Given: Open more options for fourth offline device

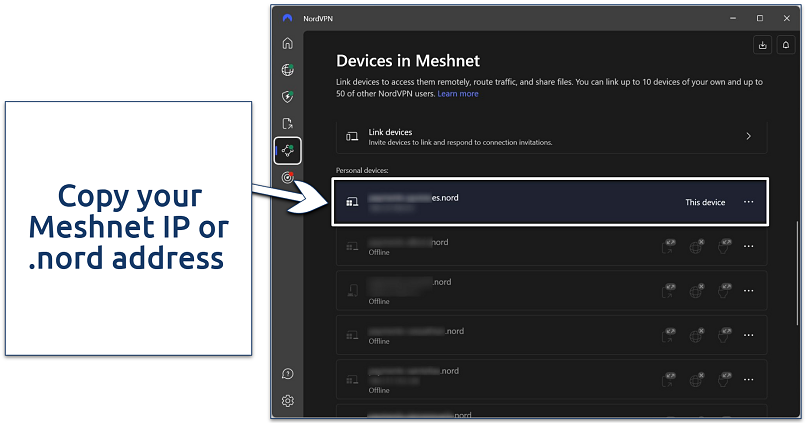Looking at the screenshot, I should pos(748,380).
